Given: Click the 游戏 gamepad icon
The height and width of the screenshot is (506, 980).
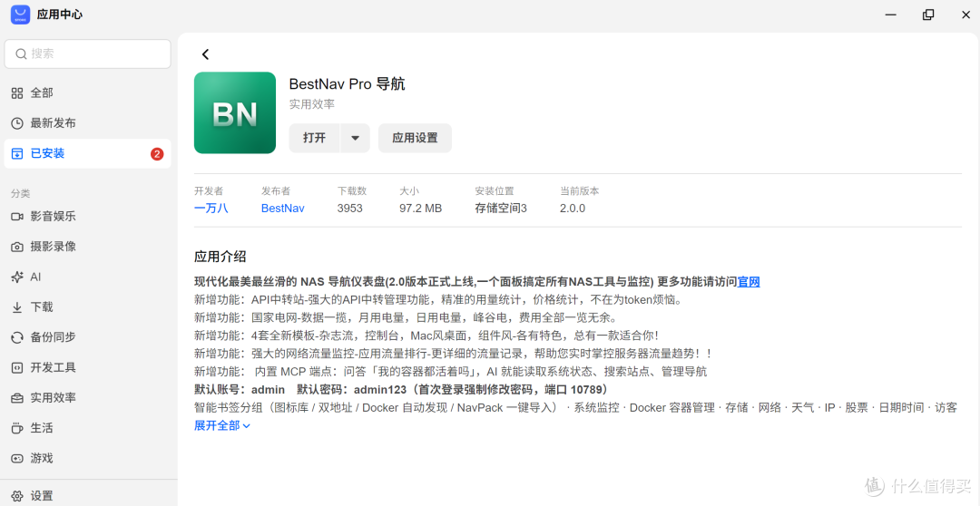Looking at the screenshot, I should point(17,459).
